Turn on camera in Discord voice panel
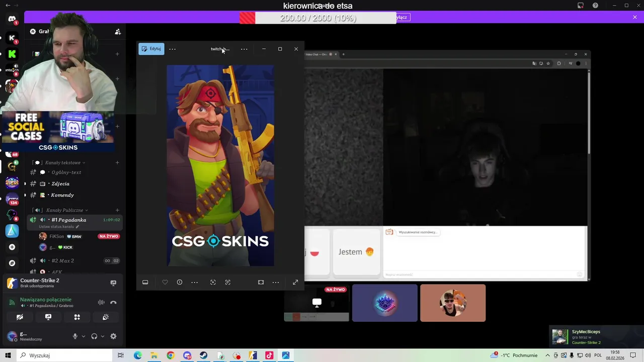Screen dimensions: 644x362 [20, 317]
